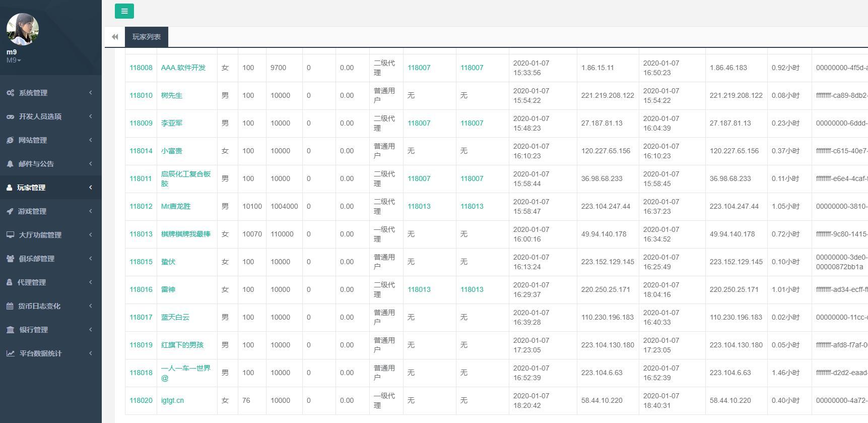868x423 pixels.
Task: Click the bank building icon beside 银行管理
Action: (10, 330)
